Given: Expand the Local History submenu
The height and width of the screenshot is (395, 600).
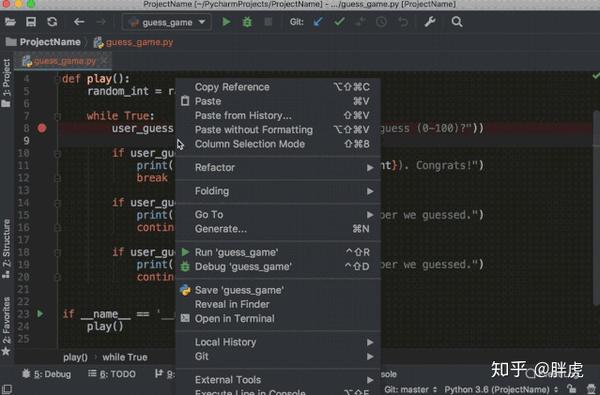Looking at the screenshot, I should pyautogui.click(x=278, y=342).
